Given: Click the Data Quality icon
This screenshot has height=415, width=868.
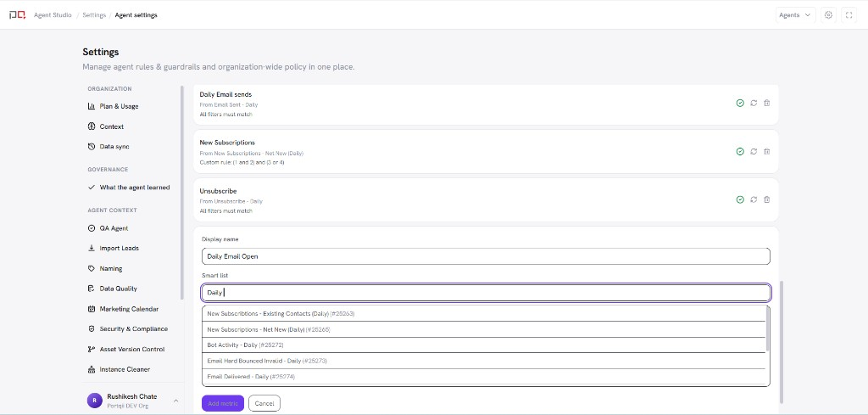Looking at the screenshot, I should pos(92,289).
